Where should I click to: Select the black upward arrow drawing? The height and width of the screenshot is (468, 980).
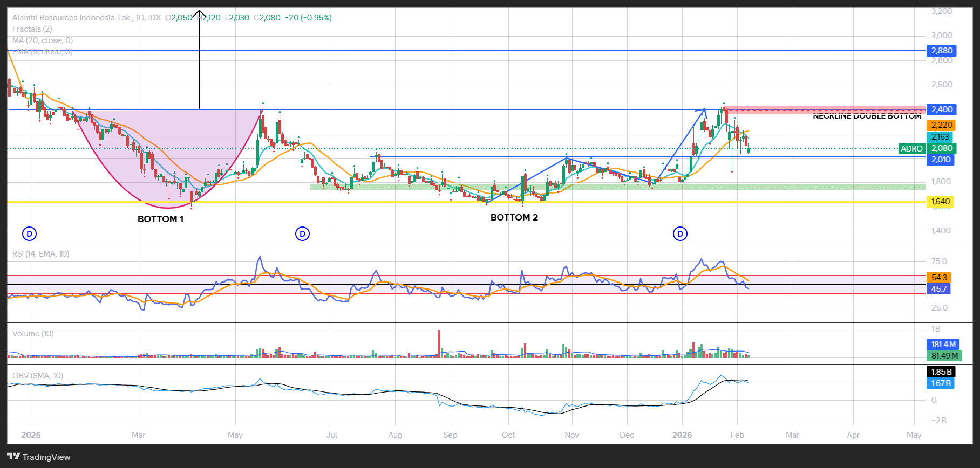click(199, 59)
